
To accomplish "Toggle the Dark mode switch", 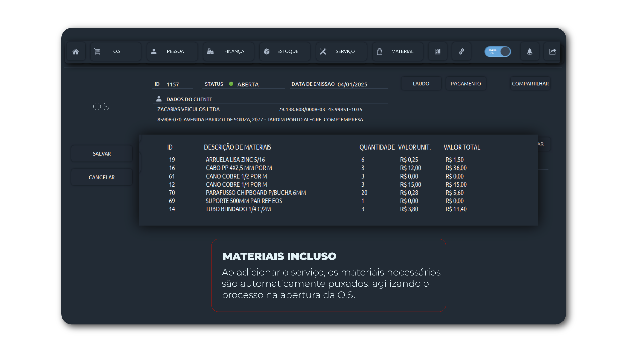I will point(498,52).
